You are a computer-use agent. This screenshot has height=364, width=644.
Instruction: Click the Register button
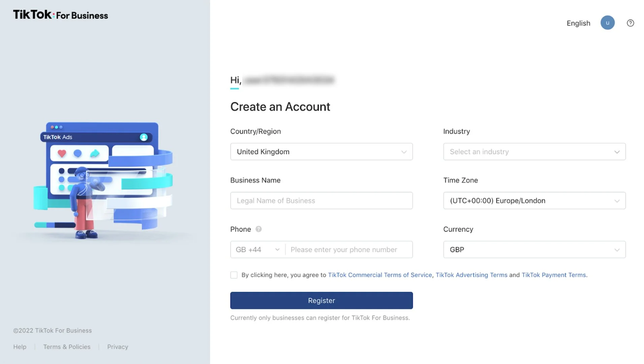coord(321,300)
